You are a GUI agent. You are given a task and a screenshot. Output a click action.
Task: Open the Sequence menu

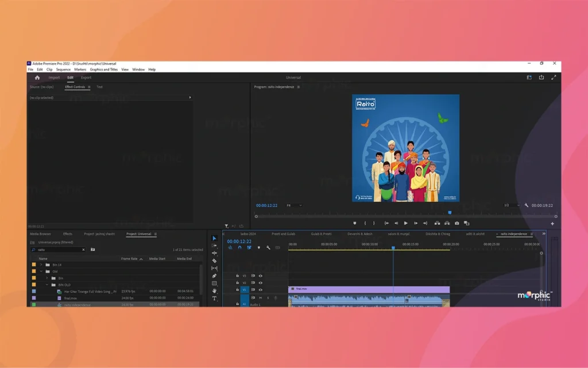click(x=63, y=70)
